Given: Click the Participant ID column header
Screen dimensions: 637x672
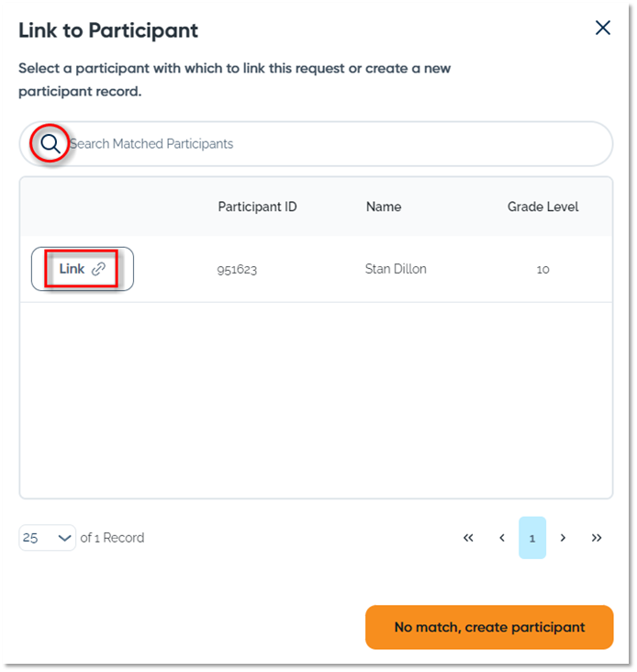Looking at the screenshot, I should point(257,207).
